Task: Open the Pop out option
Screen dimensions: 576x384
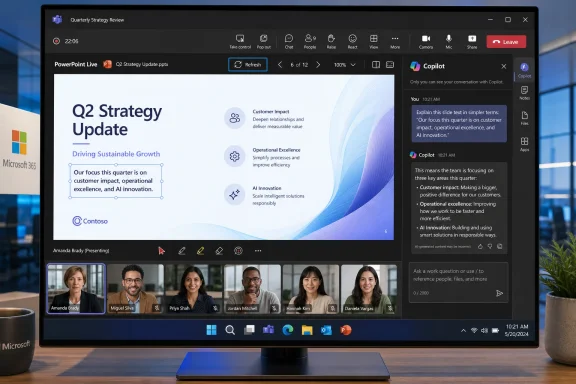Action: click(263, 42)
